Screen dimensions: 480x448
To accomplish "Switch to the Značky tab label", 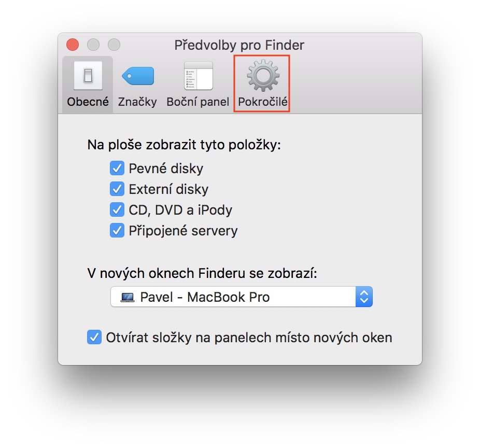I will 137,102.
